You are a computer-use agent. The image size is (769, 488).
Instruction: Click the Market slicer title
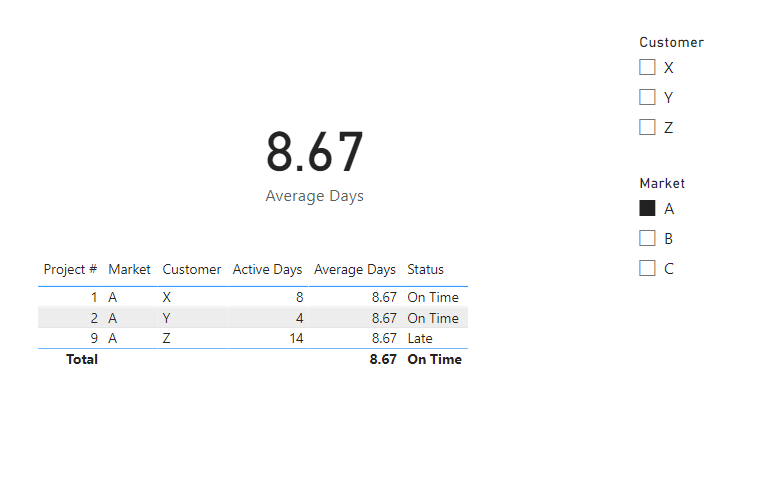[x=662, y=183]
